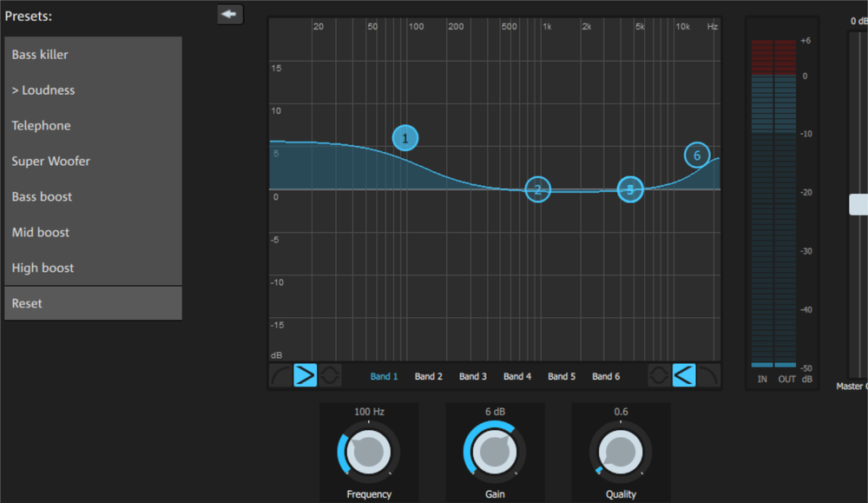Click the master gain slider handle
The height and width of the screenshot is (503, 868).
pos(858,204)
